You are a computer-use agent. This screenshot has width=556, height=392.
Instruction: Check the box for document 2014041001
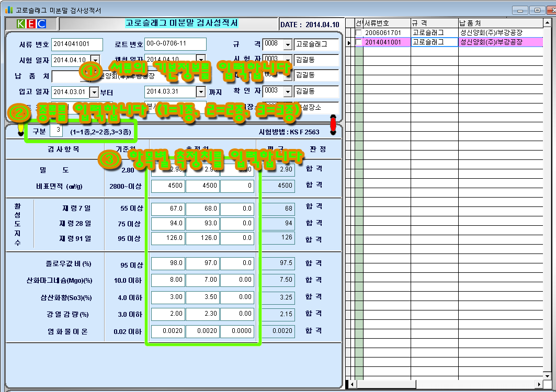358,42
